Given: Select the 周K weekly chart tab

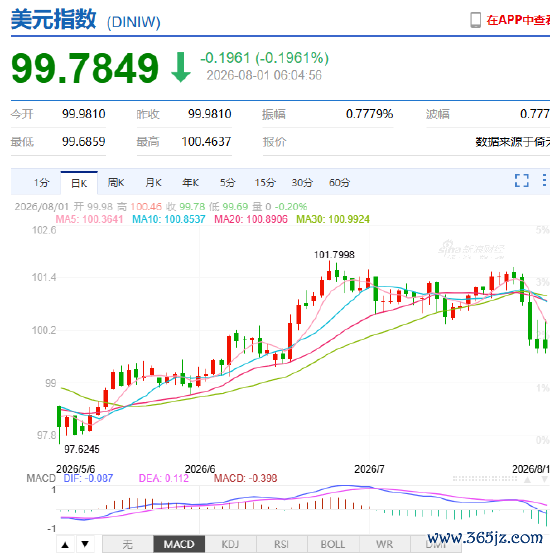Looking at the screenshot, I should pos(116,183).
